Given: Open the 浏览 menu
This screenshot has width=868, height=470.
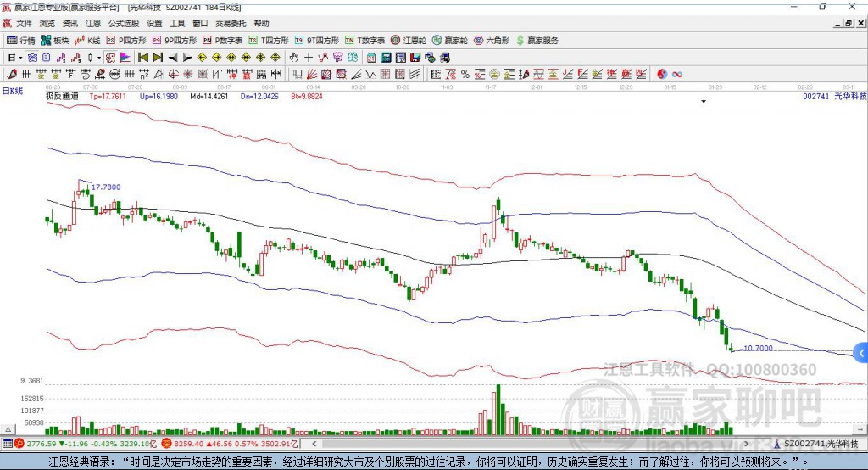Looking at the screenshot, I should [47, 23].
